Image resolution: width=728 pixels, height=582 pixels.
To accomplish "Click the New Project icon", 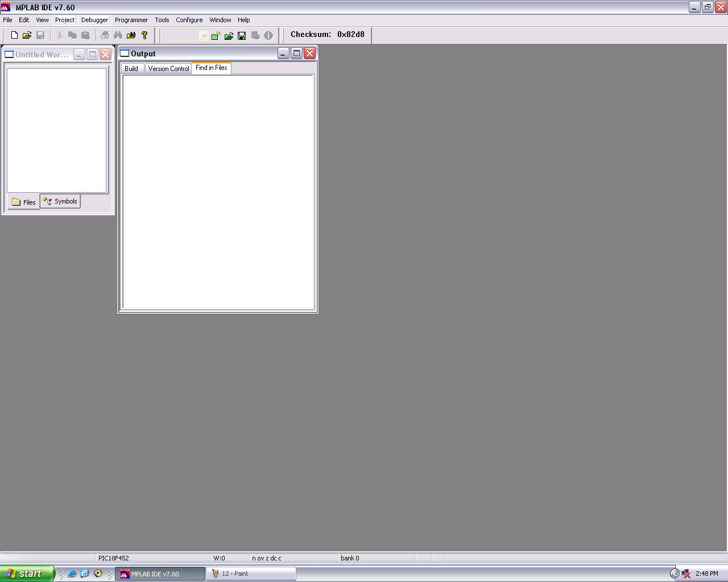I will click(216, 36).
